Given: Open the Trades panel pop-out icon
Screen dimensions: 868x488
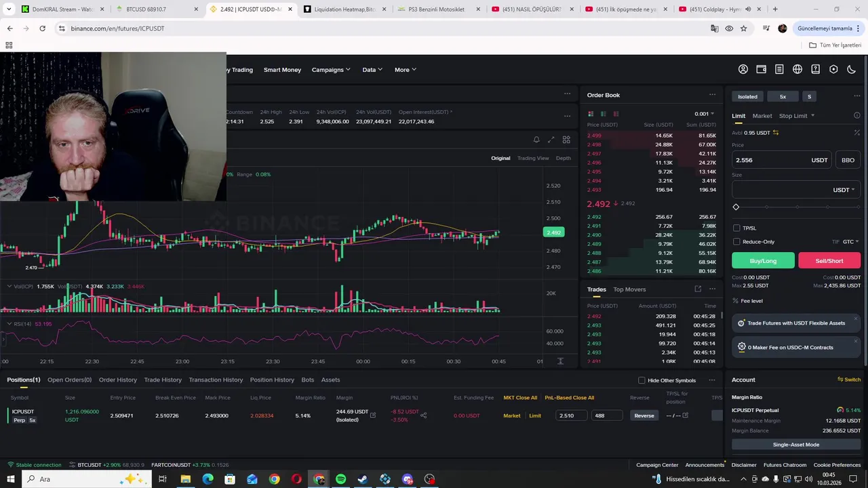Looking at the screenshot, I should [x=698, y=289].
